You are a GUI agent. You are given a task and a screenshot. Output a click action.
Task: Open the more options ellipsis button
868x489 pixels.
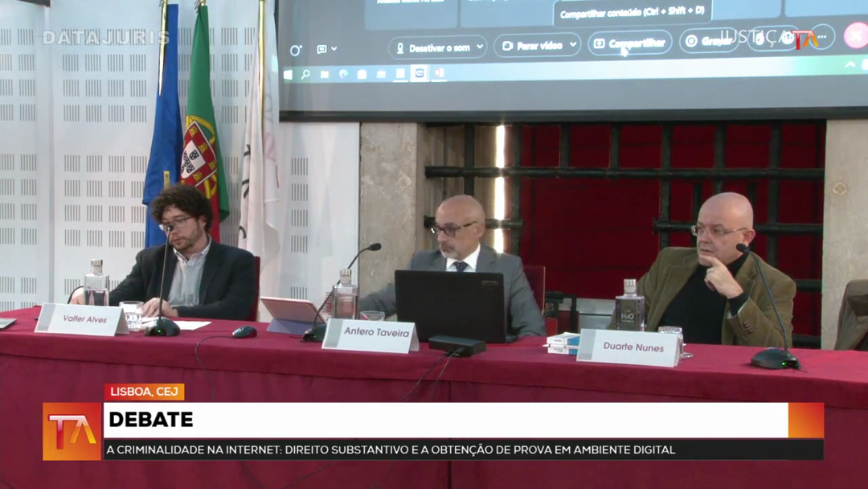(x=821, y=37)
